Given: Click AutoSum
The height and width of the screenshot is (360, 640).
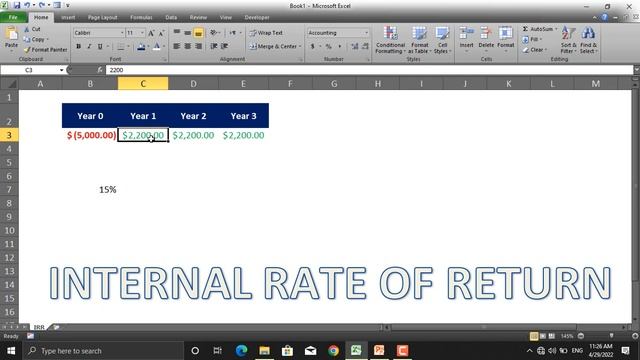Looking at the screenshot, I should coord(539,29).
